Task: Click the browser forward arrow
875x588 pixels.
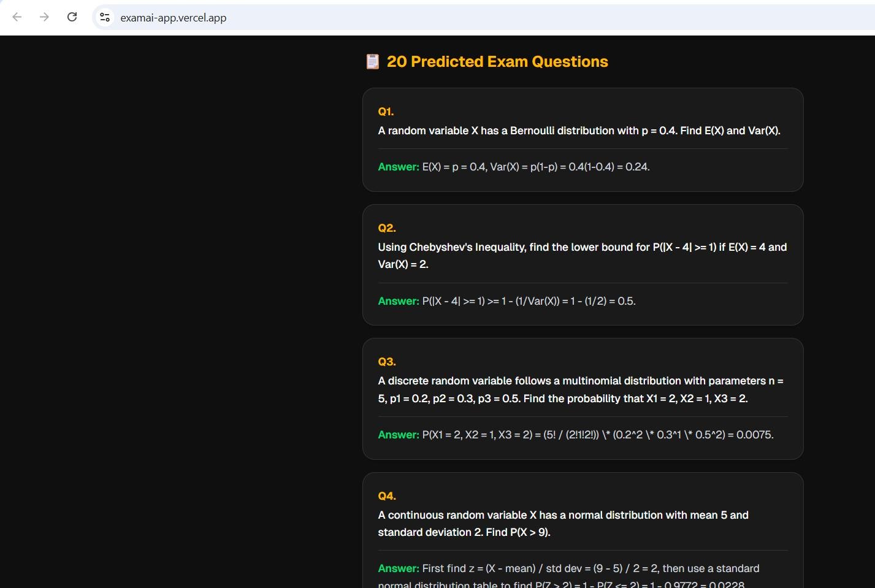Action: point(44,17)
